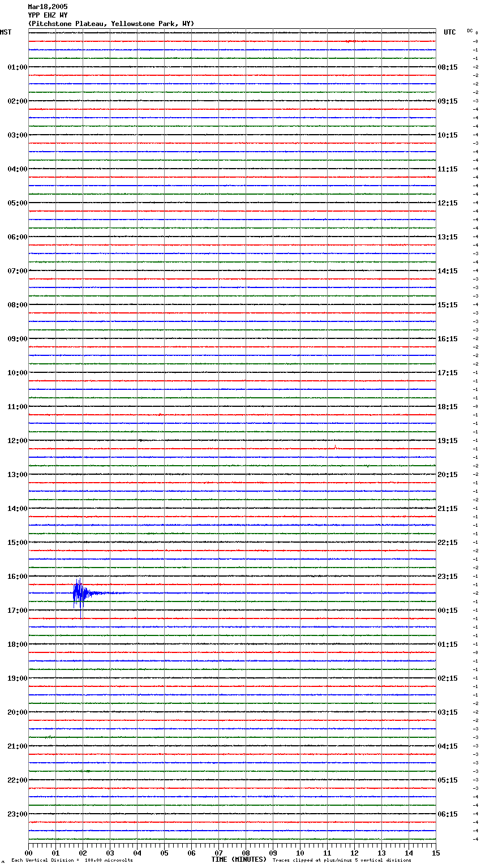Select the 15:00 MST time label
Screen dimensions: 481x868
click(x=18, y=543)
